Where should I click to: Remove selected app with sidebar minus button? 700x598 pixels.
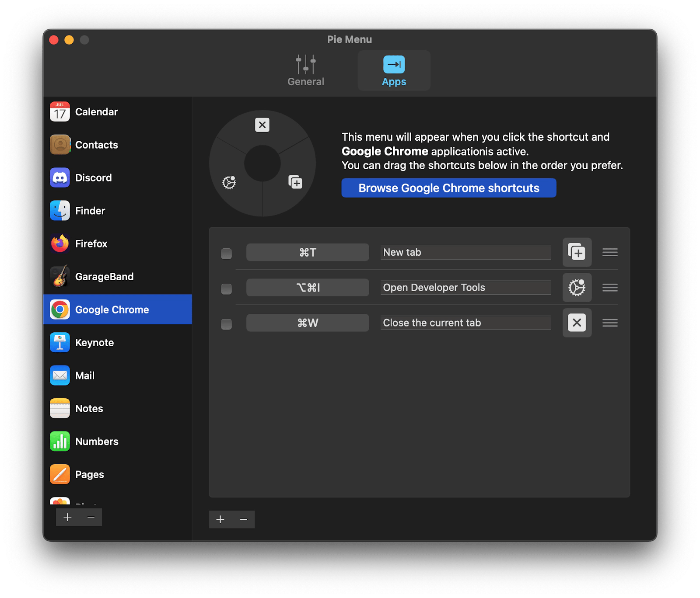coord(91,518)
